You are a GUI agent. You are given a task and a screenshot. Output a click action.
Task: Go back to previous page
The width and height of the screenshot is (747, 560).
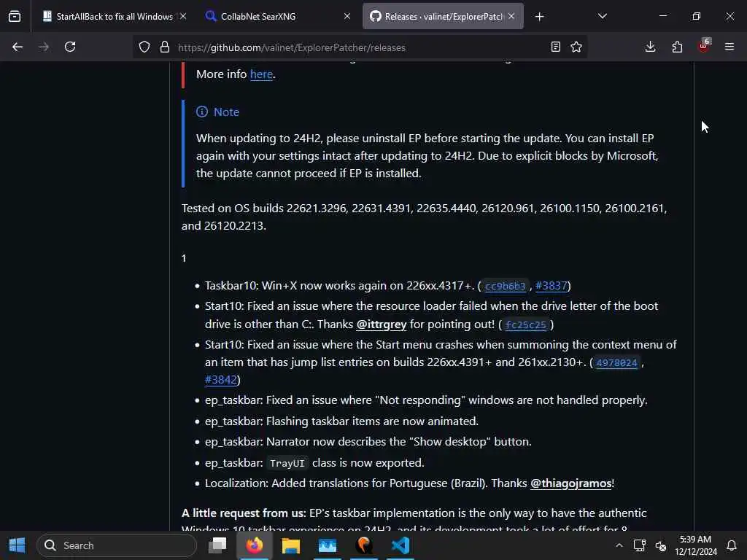tap(18, 47)
